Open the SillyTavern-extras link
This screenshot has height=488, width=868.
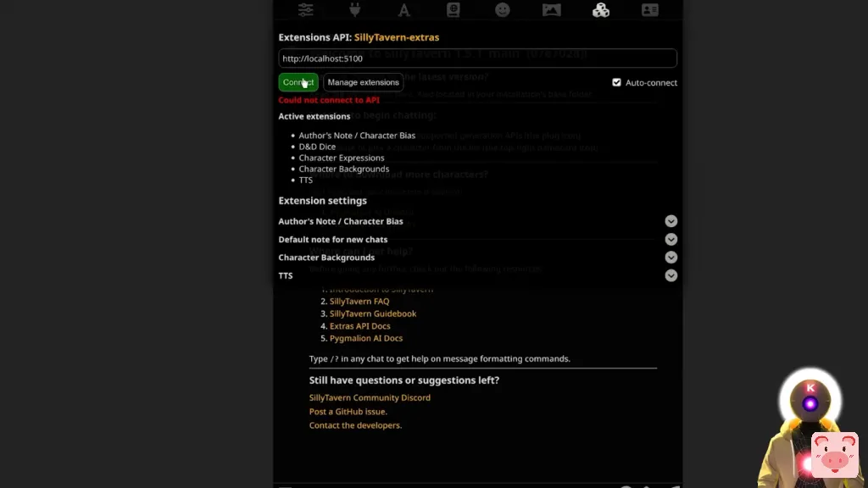[397, 37]
